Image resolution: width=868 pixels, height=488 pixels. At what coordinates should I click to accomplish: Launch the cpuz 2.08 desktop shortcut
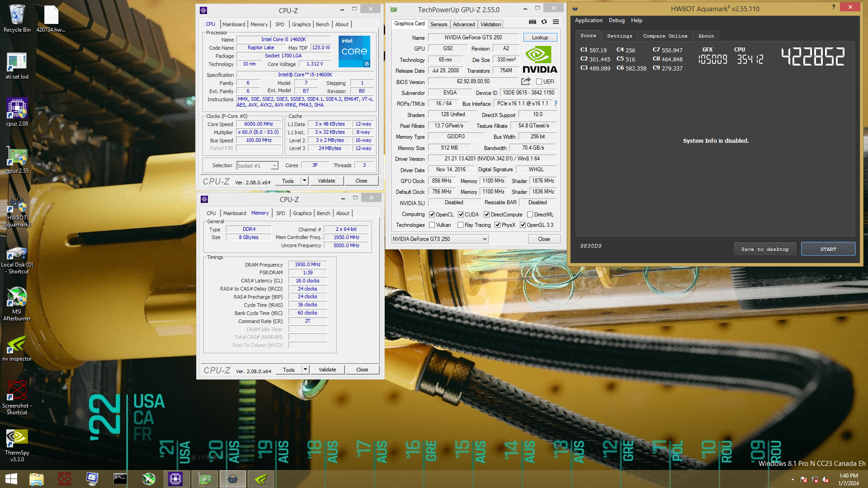pos(17,112)
